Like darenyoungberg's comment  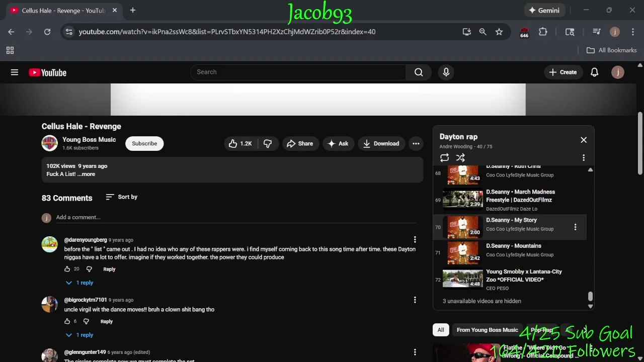click(x=67, y=269)
